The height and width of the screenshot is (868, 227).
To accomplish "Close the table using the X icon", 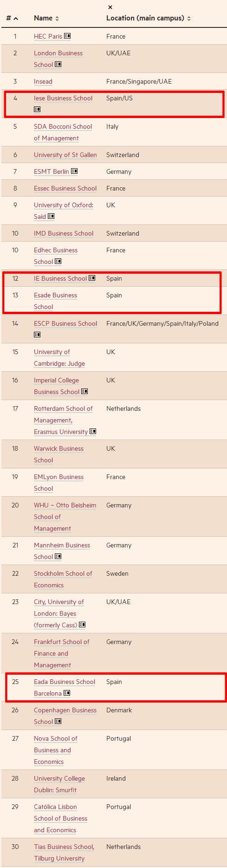I will click(x=110, y=7).
